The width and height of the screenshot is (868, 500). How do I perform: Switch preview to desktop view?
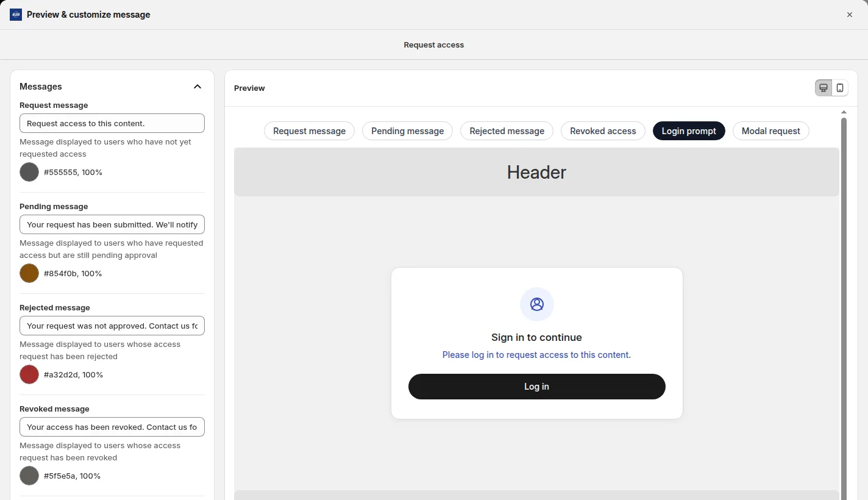click(824, 88)
